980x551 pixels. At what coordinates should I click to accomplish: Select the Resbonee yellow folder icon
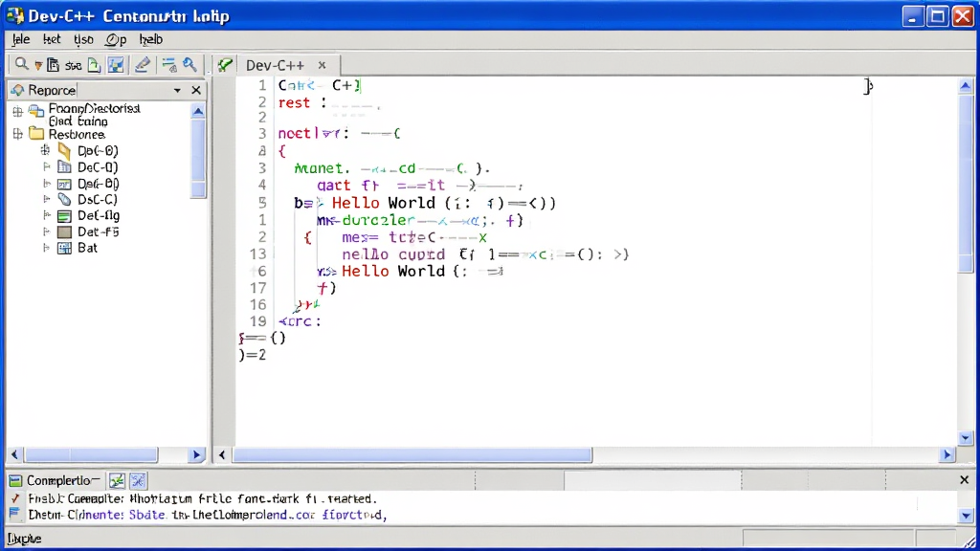click(x=36, y=134)
